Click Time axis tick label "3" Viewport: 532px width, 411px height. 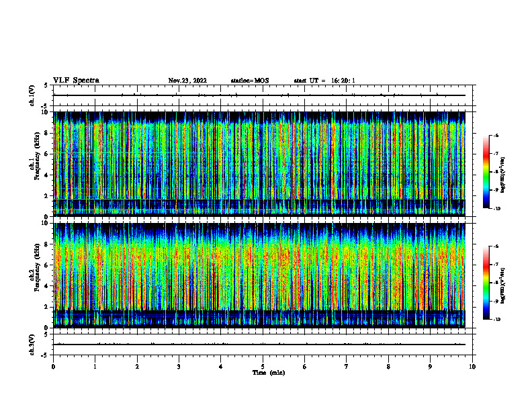pos(179,367)
